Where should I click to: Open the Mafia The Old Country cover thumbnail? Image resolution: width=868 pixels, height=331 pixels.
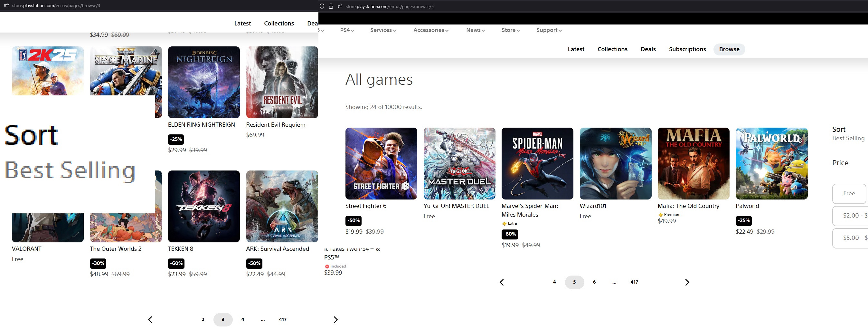point(693,163)
